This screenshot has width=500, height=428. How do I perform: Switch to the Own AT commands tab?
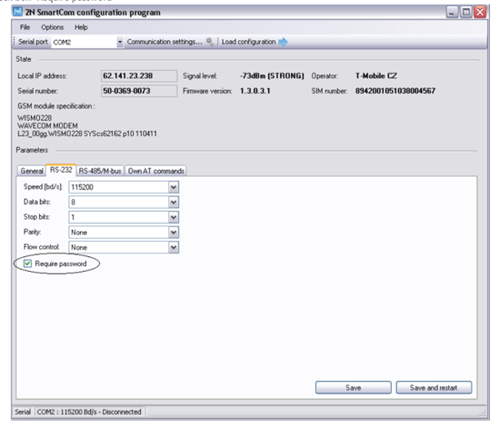(156, 171)
